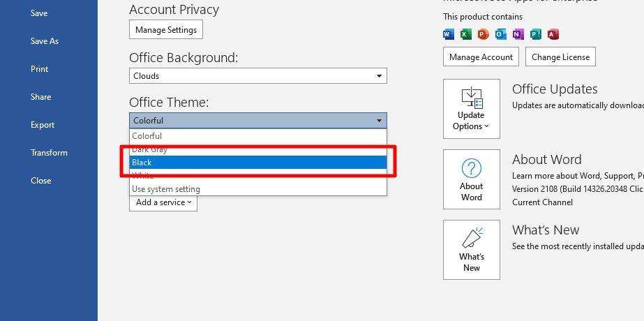Click the OneNote app icon

(518, 34)
